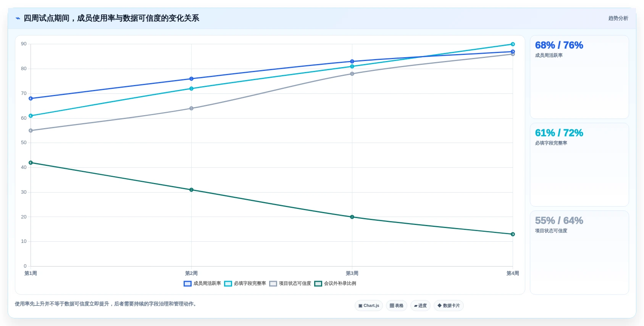Click the 第4周 x-axis label
644x326 pixels.
click(x=513, y=273)
